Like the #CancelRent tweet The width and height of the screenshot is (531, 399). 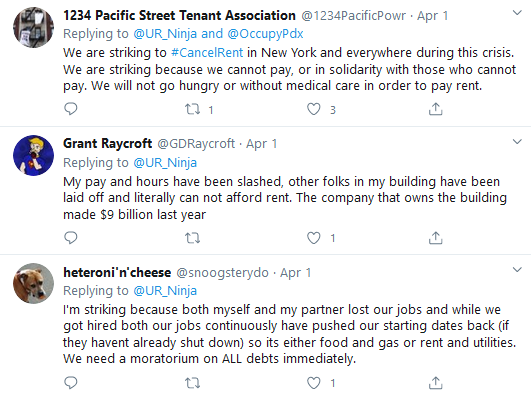[314, 109]
